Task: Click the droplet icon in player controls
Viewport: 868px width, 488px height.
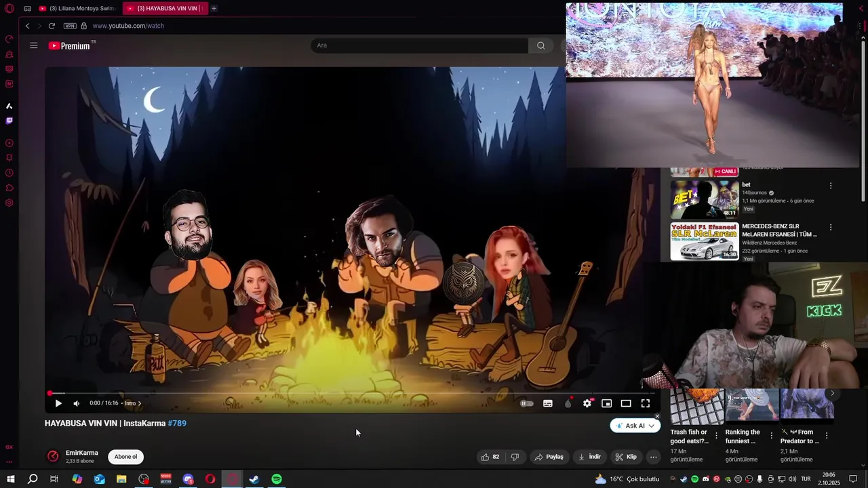Action: pyautogui.click(x=568, y=403)
